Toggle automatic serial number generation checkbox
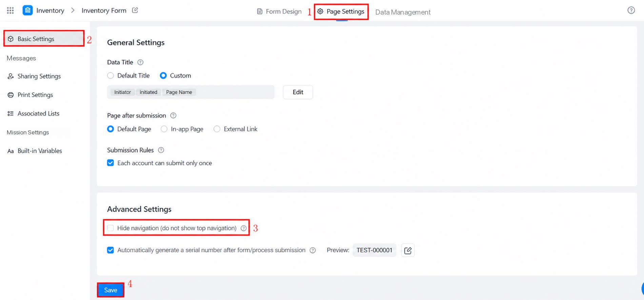Screen dimensions: 644x300 point(110,250)
